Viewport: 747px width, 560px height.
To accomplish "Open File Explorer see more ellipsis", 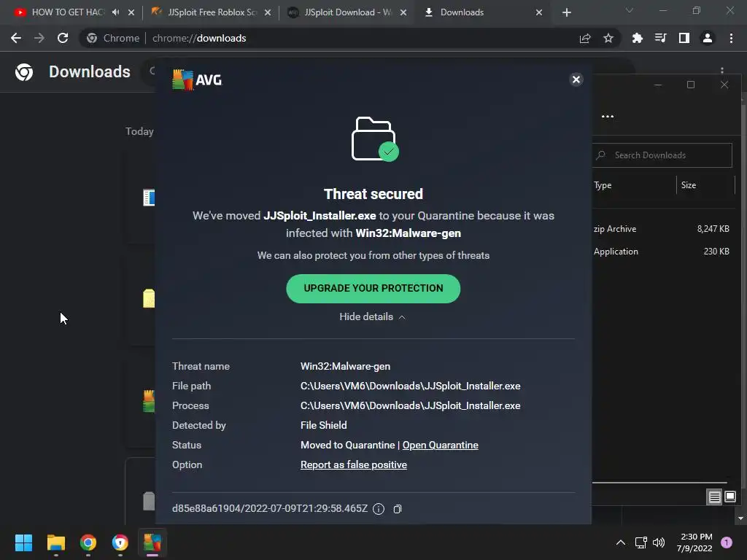I will click(x=608, y=116).
